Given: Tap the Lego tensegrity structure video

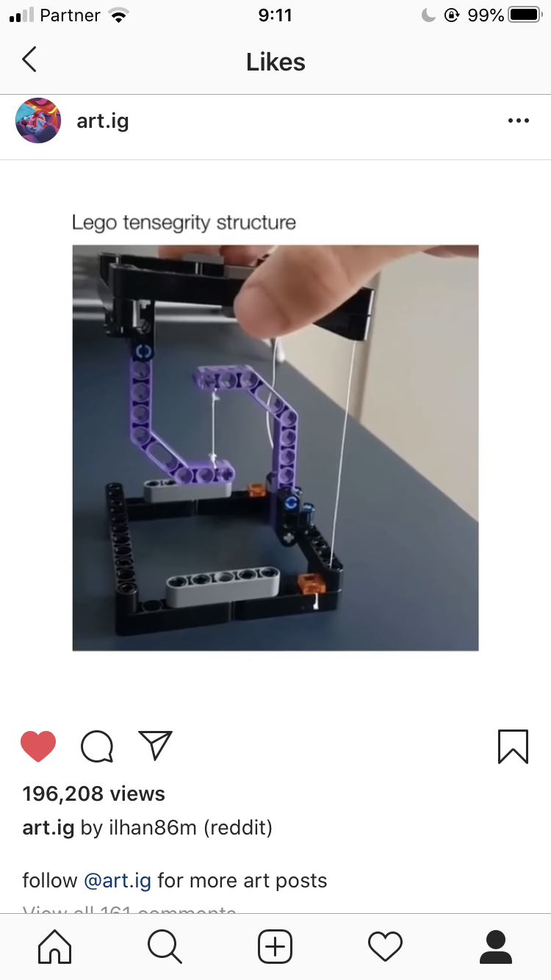Looking at the screenshot, I should point(275,447).
